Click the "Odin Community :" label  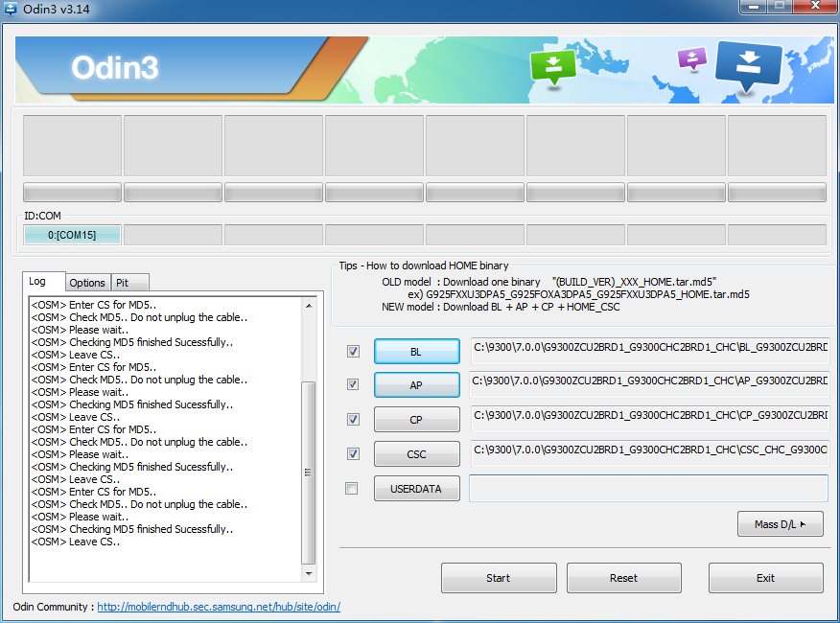click(x=54, y=607)
